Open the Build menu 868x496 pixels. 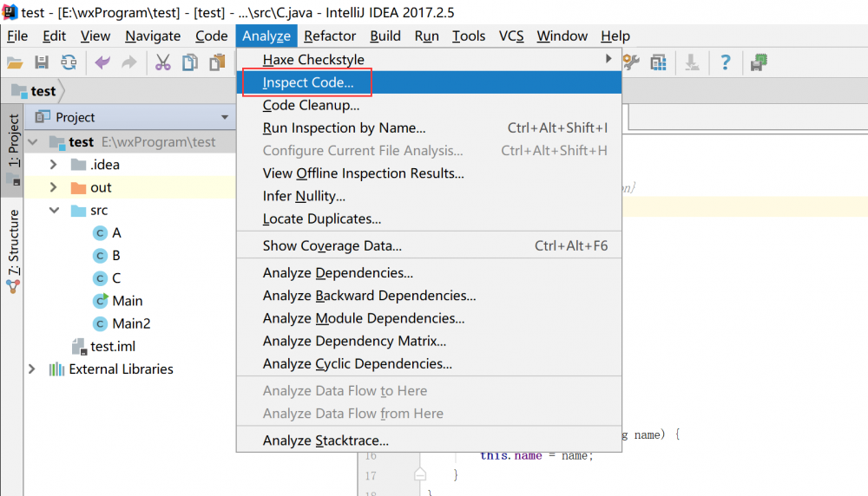[385, 36]
